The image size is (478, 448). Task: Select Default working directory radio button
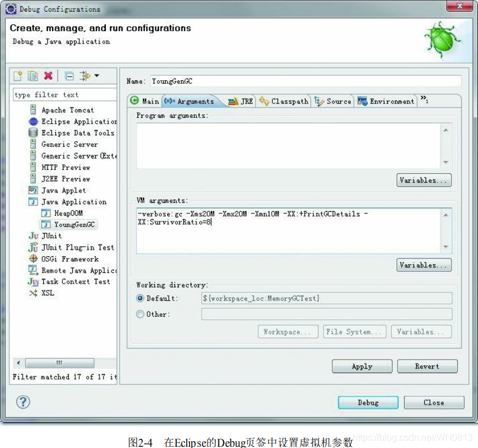coord(140,298)
